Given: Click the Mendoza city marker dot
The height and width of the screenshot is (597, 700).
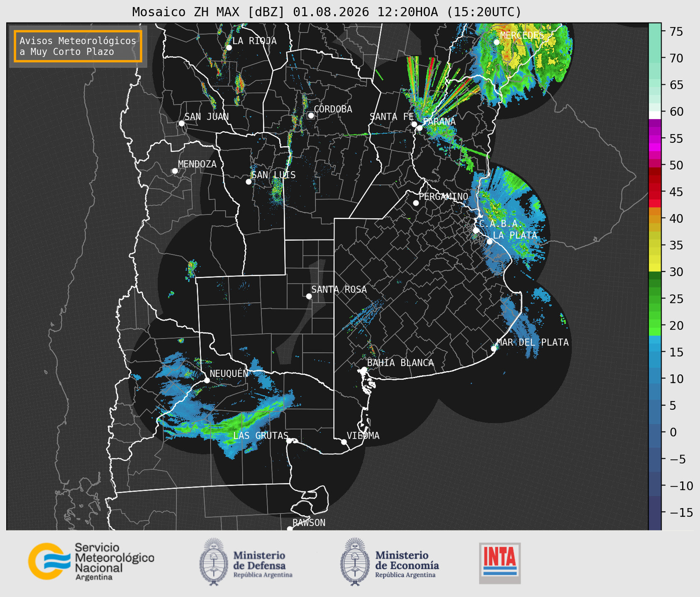Looking at the screenshot, I should 175,171.
